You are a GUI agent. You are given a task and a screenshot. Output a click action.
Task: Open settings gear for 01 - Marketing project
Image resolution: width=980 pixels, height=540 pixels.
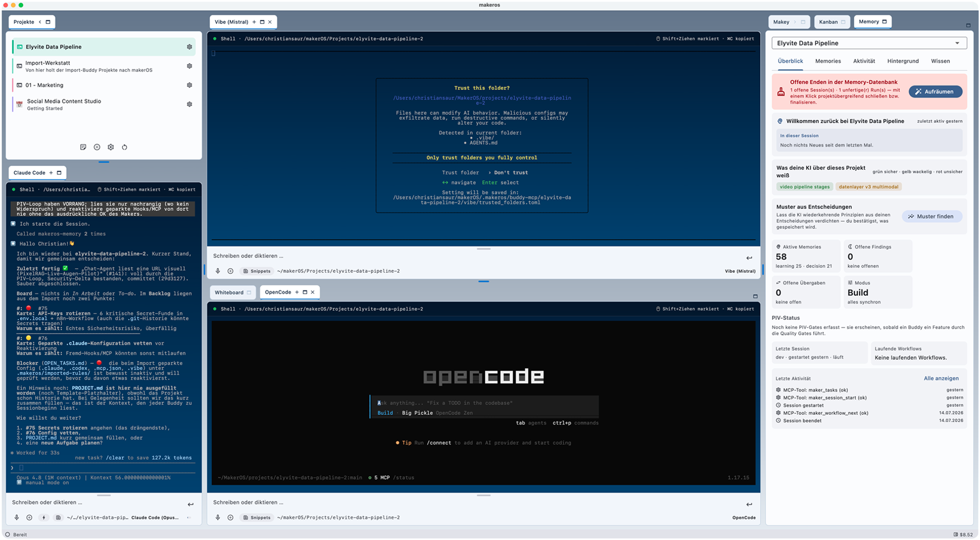click(189, 85)
